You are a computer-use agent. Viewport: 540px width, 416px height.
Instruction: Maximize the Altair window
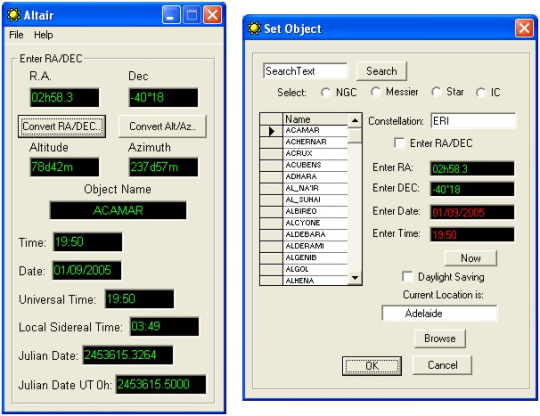[192, 15]
